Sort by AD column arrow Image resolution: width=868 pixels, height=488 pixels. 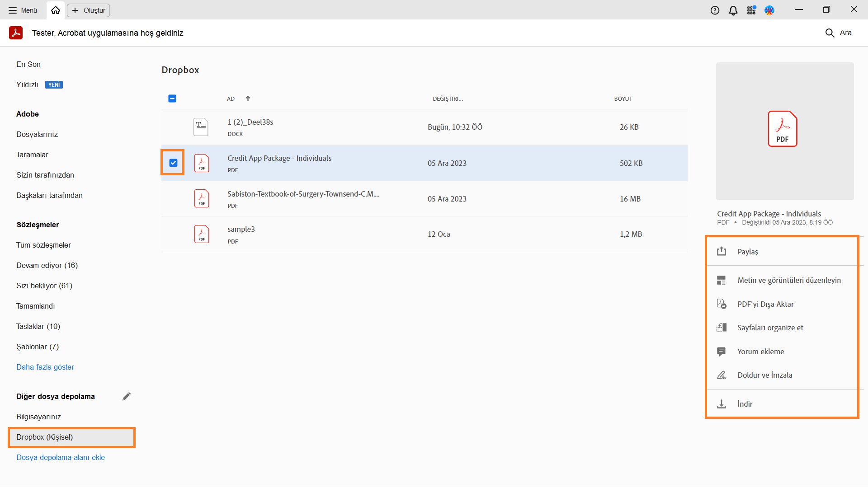pyautogui.click(x=248, y=99)
